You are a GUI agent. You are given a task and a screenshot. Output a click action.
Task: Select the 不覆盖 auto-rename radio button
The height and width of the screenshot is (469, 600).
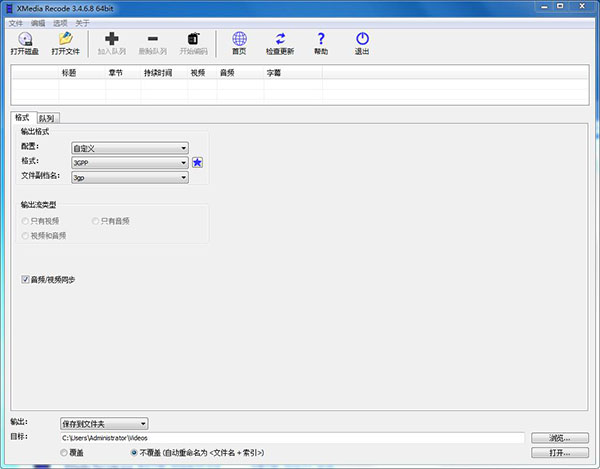coord(135,453)
